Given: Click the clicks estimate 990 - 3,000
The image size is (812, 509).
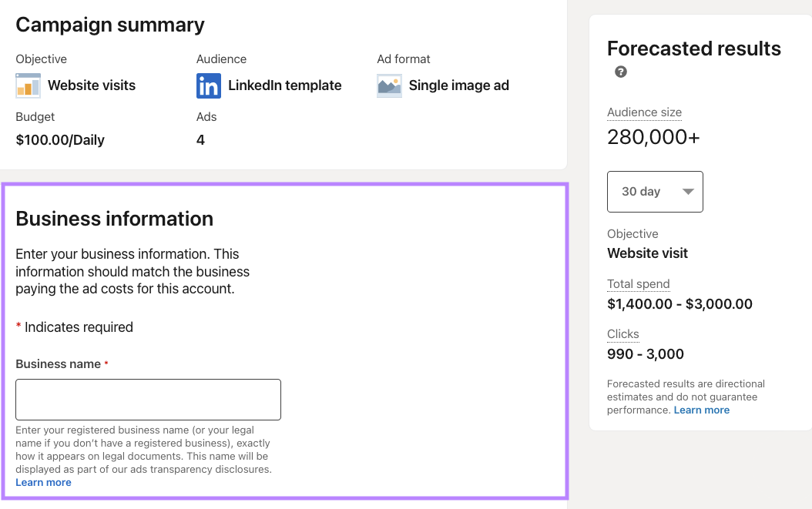Looking at the screenshot, I should [x=645, y=353].
